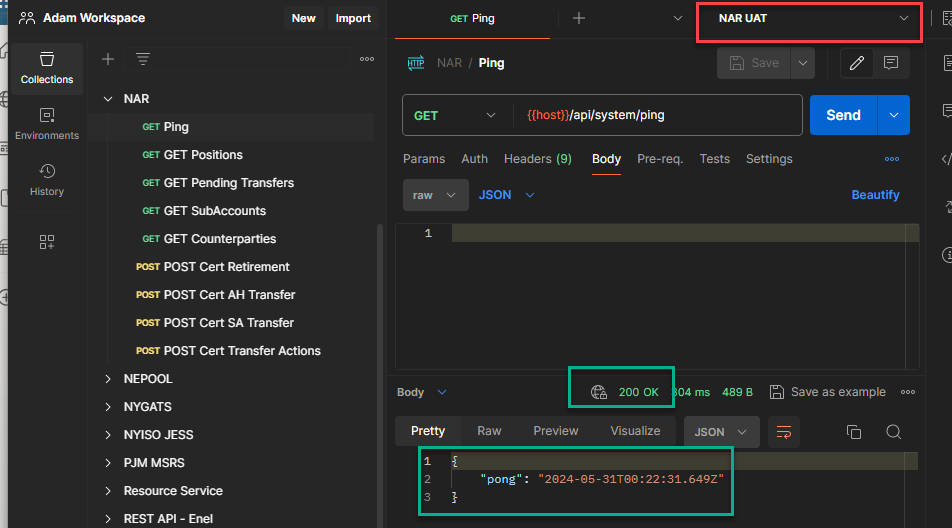The width and height of the screenshot is (952, 528).
Task: Click the blue Send button
Action: click(843, 115)
